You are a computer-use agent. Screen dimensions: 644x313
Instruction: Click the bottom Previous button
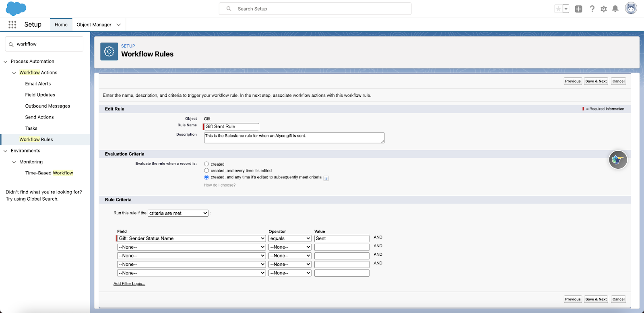573,299
